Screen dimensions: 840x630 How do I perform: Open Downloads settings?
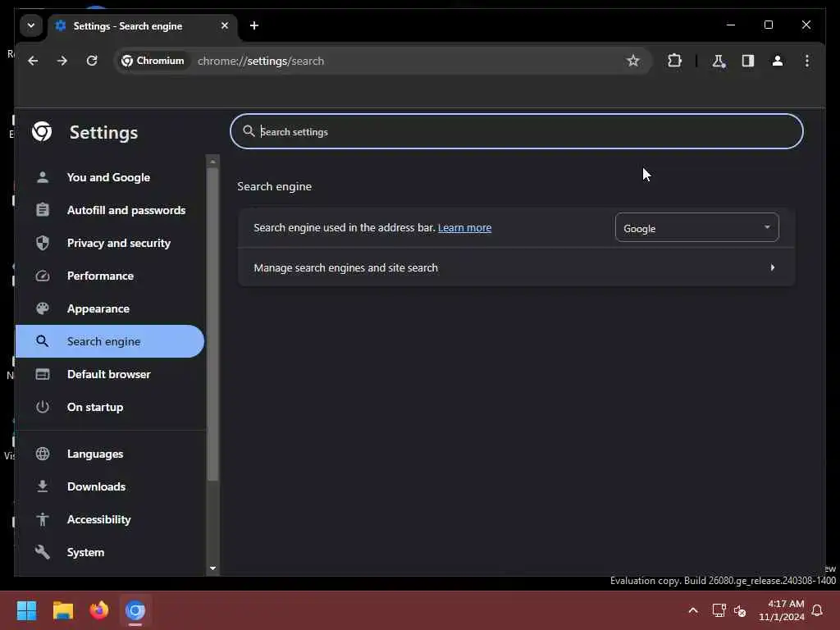(110, 486)
